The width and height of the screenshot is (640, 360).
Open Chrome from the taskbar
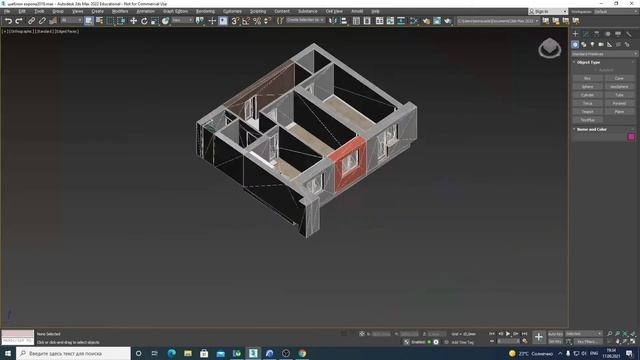[302, 353]
